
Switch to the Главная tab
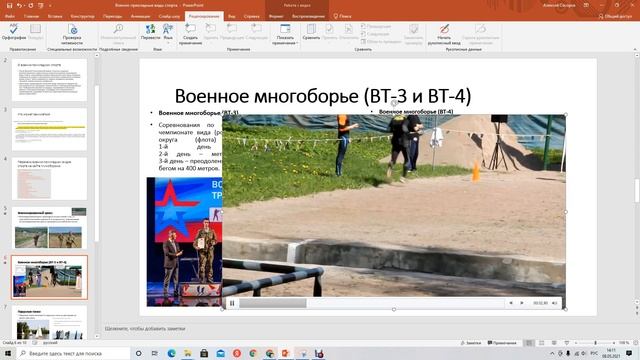(x=31, y=16)
